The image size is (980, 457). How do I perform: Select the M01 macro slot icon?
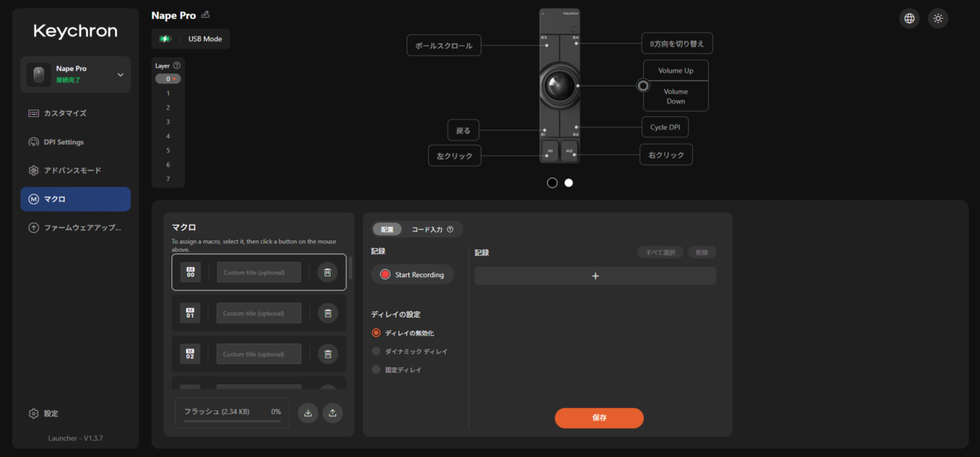(191, 313)
